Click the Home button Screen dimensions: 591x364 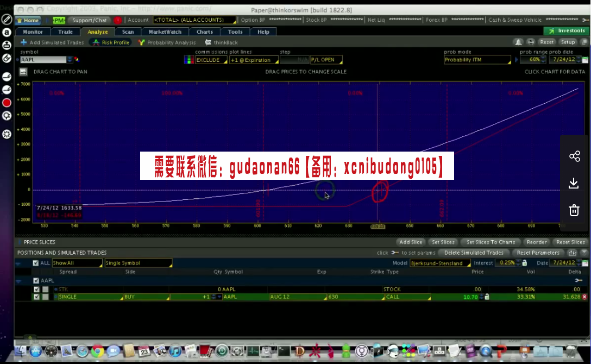tap(28, 20)
